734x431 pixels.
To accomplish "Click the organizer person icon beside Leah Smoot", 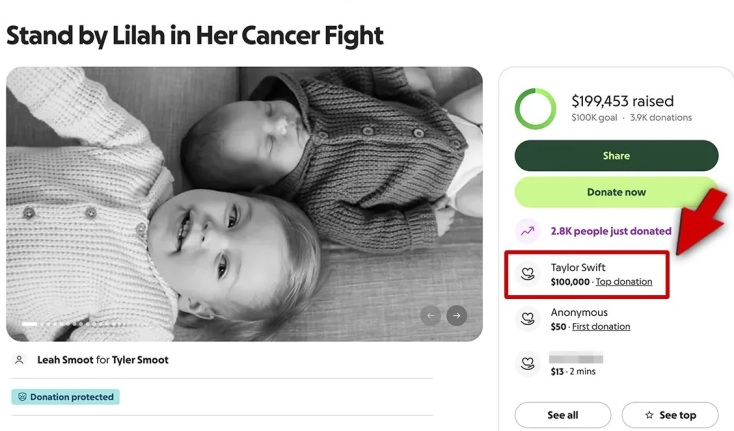I will point(19,360).
